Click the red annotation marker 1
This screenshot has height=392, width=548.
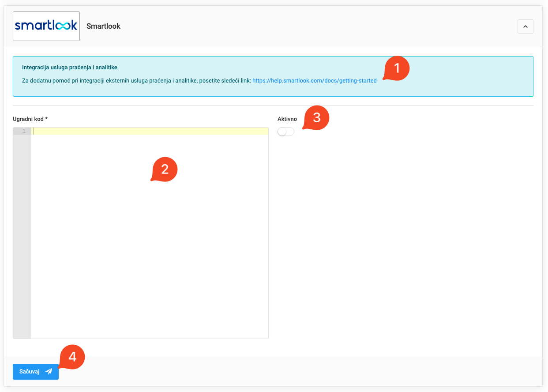click(x=397, y=68)
